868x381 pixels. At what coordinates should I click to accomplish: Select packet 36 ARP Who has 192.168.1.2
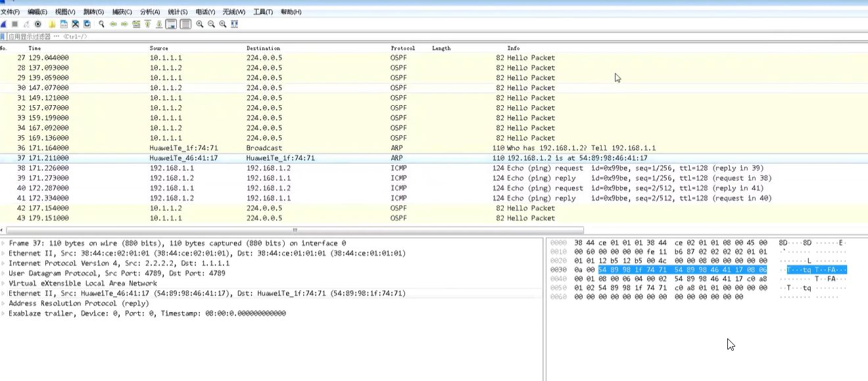click(x=434, y=148)
